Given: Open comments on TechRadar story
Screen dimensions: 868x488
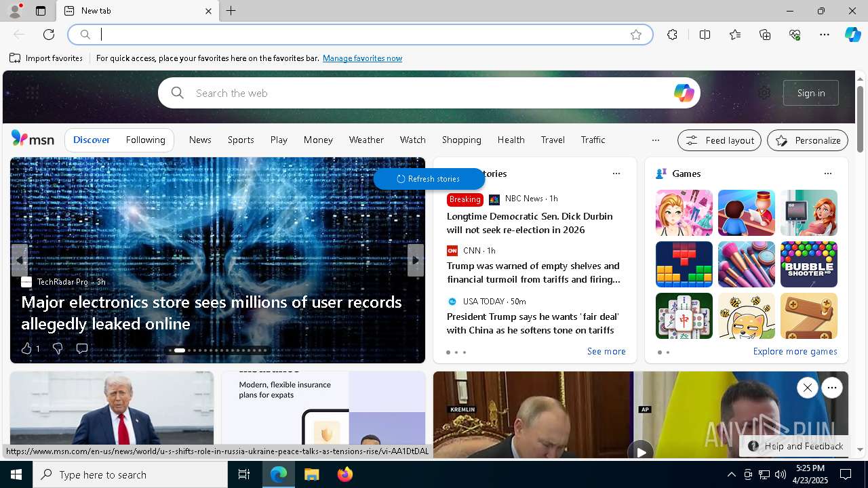Looking at the screenshot, I should (82, 348).
